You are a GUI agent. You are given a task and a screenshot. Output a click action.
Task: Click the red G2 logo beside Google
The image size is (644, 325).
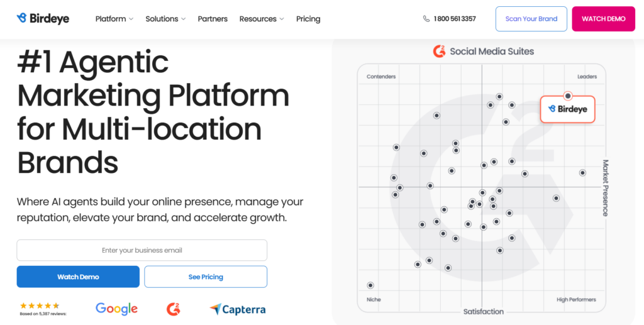pos(174,309)
